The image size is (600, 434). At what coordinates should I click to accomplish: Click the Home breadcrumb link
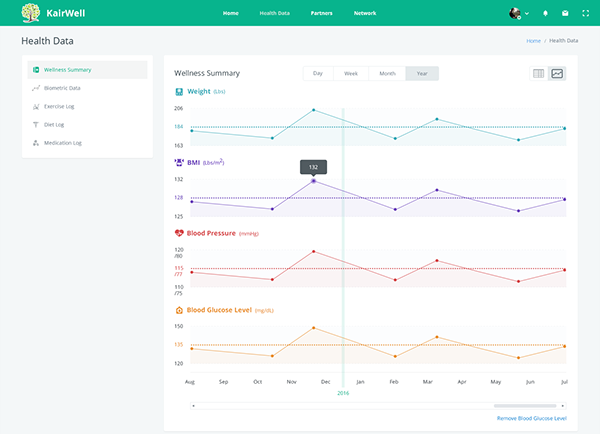pos(533,41)
